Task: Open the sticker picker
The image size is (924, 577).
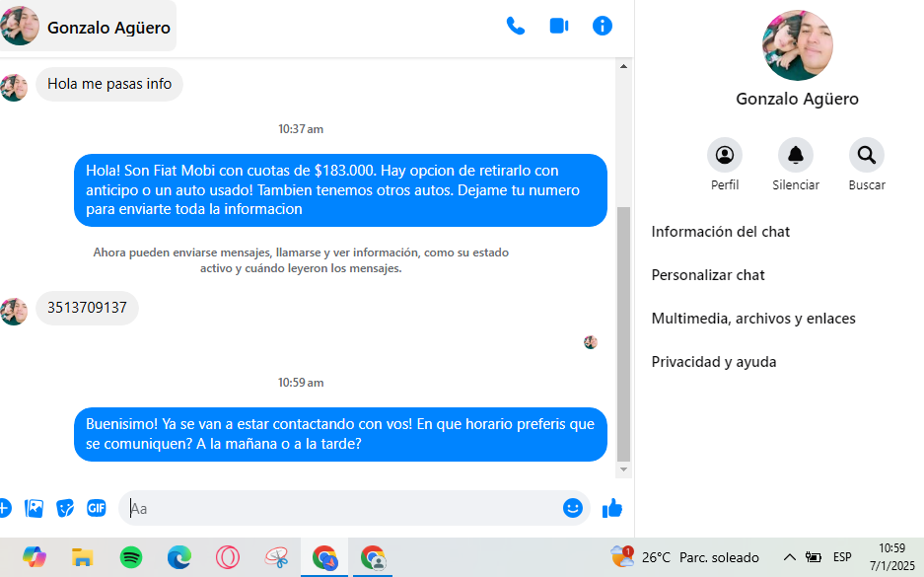Action: [x=65, y=508]
